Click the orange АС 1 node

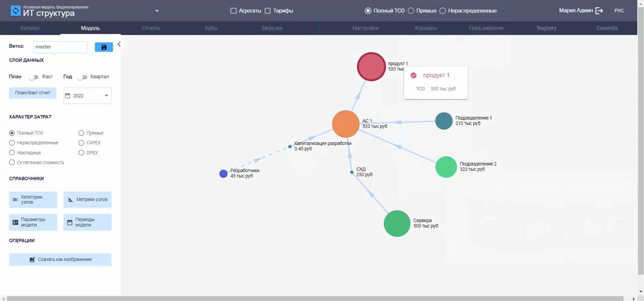tap(345, 124)
